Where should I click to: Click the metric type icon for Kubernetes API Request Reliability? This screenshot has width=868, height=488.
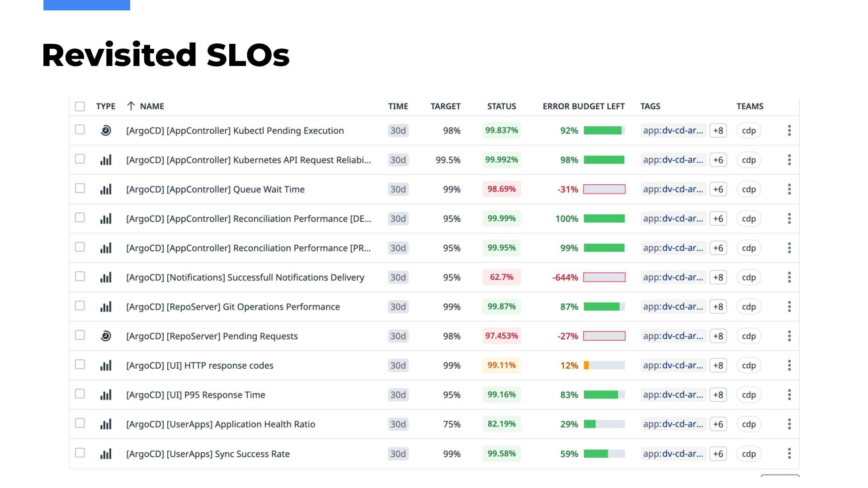pos(106,160)
